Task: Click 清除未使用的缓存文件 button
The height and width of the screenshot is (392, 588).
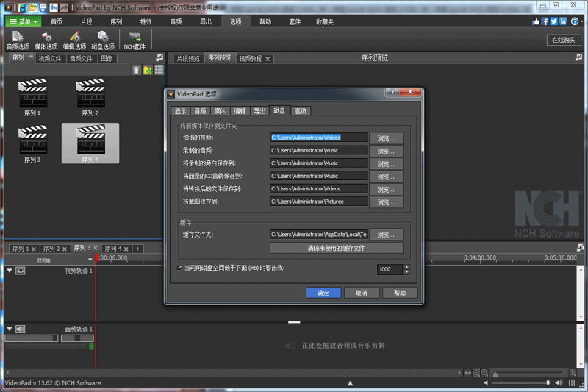Action: pos(336,248)
